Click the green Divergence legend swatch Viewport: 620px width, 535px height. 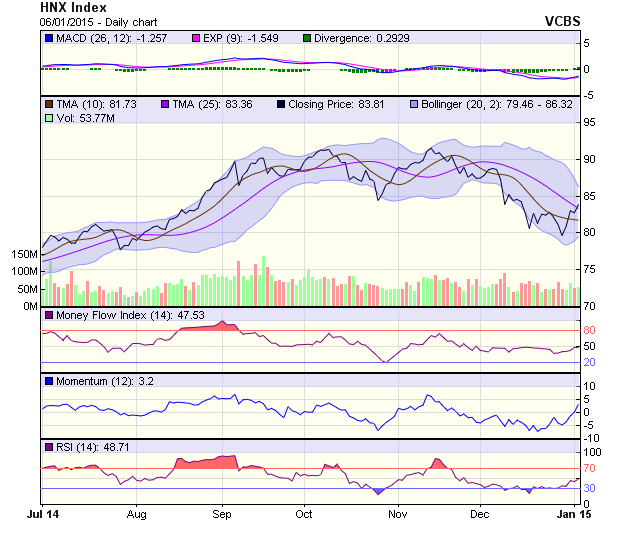pyautogui.click(x=308, y=38)
